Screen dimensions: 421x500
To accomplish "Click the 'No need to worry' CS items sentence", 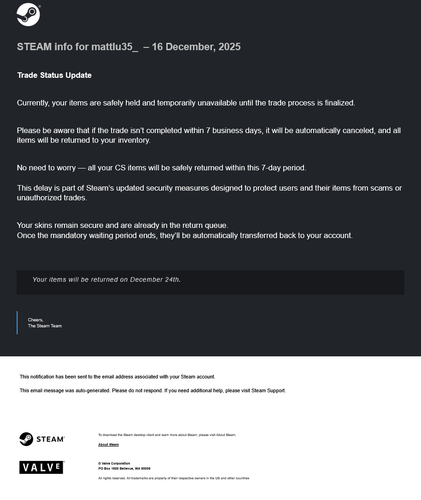I will click(161, 168).
